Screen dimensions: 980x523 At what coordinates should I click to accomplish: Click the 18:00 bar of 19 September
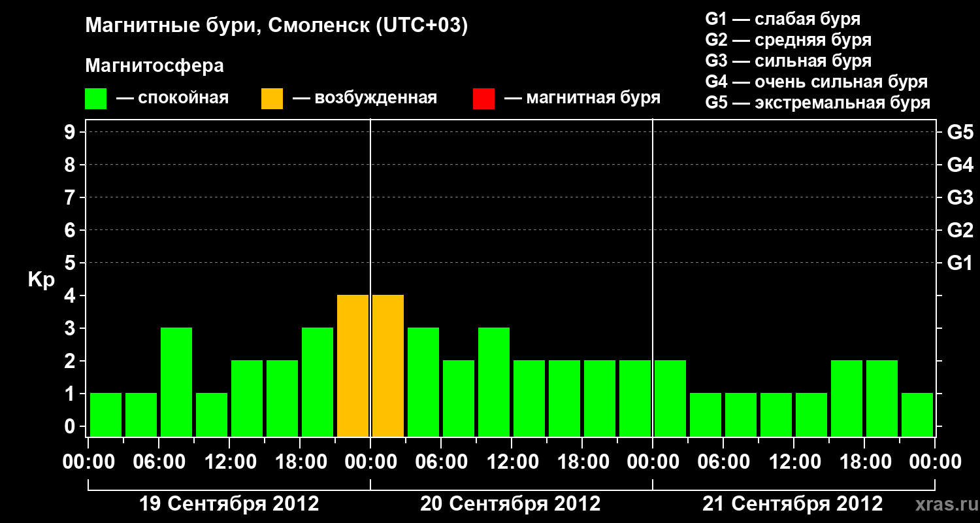point(318,382)
